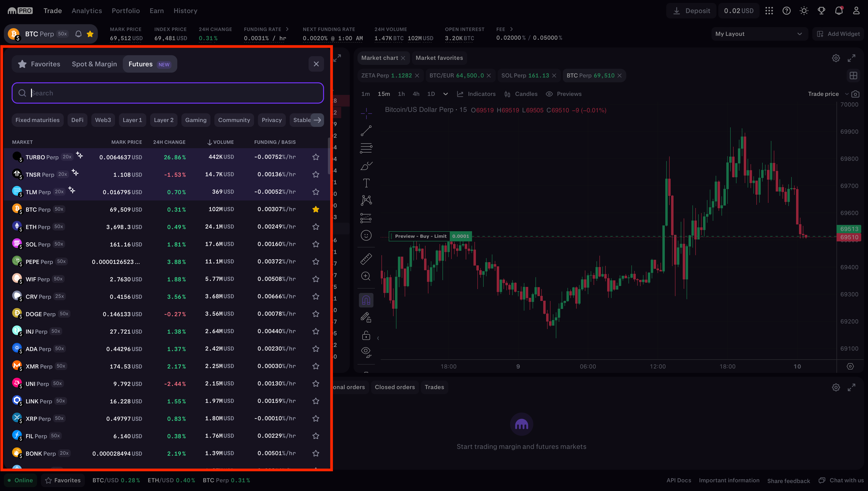
Task: Select the text annotation tool
Action: (366, 183)
